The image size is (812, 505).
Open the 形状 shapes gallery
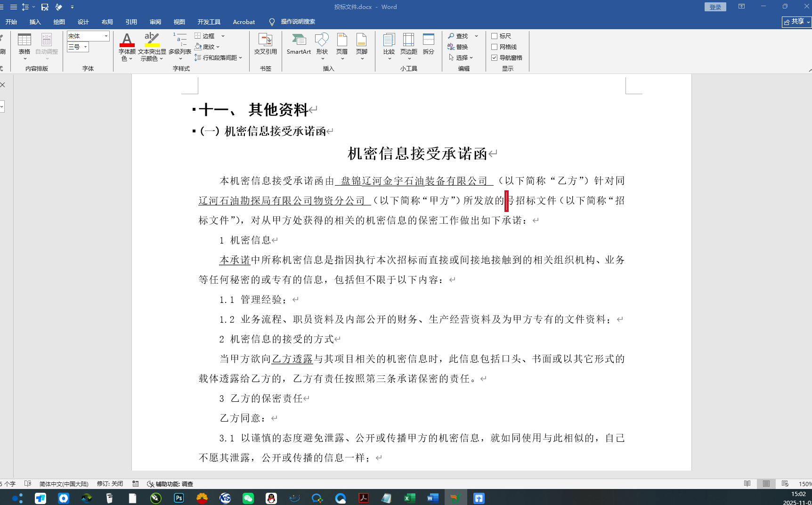tap(322, 46)
